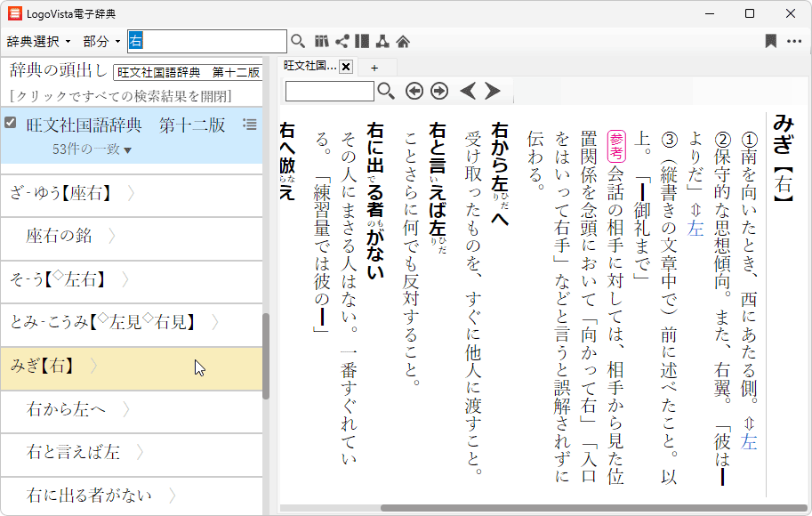The height and width of the screenshot is (516, 812).
Task: Click the circled right arrow history button
Action: [x=438, y=91]
